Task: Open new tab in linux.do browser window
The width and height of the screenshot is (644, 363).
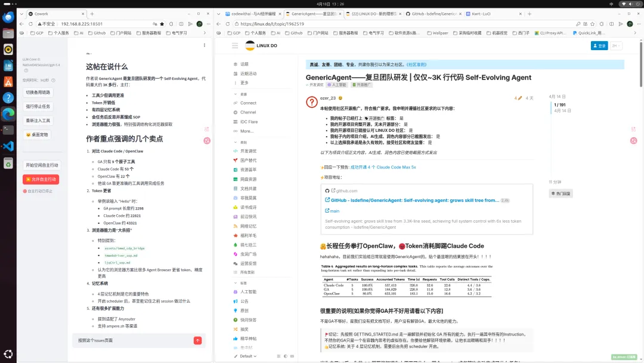Action: tap(530, 14)
